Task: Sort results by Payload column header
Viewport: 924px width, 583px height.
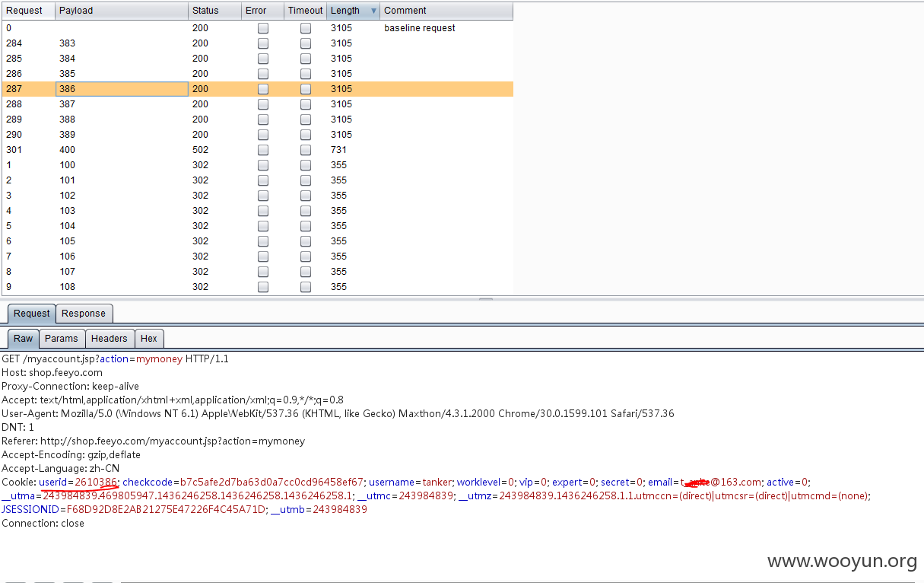Action: 122,11
